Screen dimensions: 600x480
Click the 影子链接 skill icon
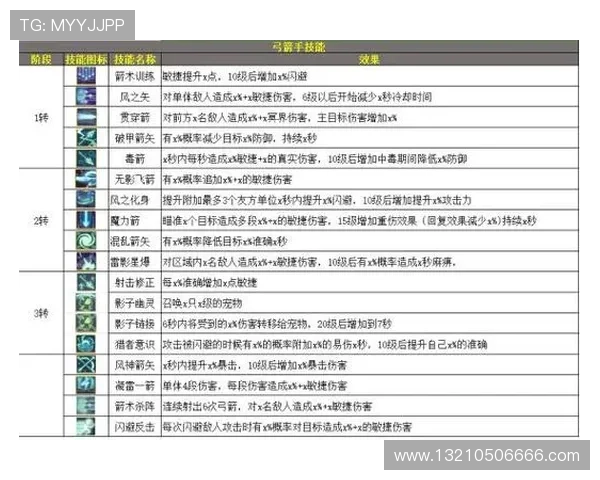click(86, 324)
